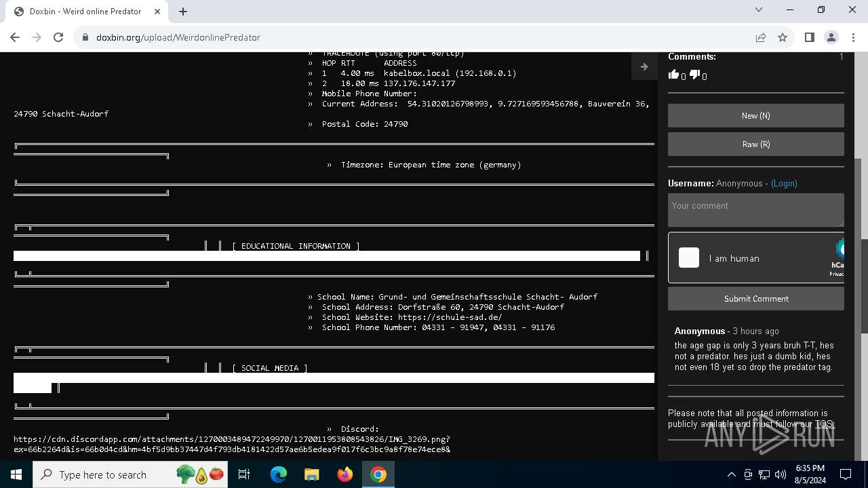Viewport: 868px width, 488px height.
Task: Reload the current page
Action: tap(58, 37)
